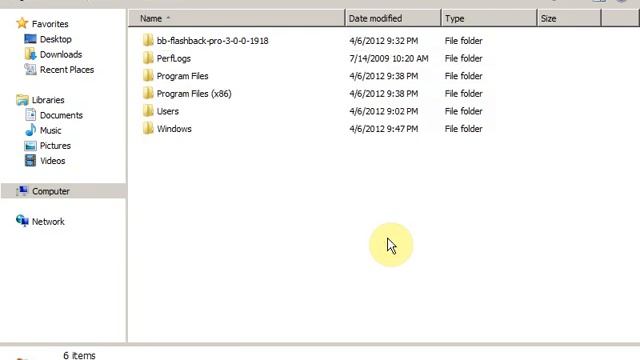
Task: Select the Program Files folder name
Action: (182, 76)
